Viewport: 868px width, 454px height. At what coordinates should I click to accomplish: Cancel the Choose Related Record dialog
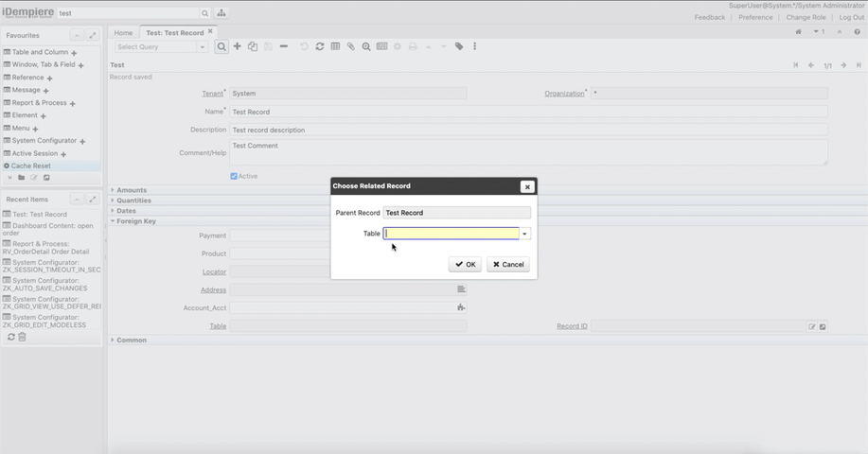coord(507,265)
